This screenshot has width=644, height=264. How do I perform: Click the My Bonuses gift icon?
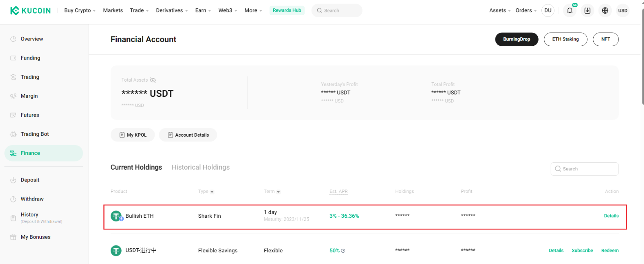(13, 237)
